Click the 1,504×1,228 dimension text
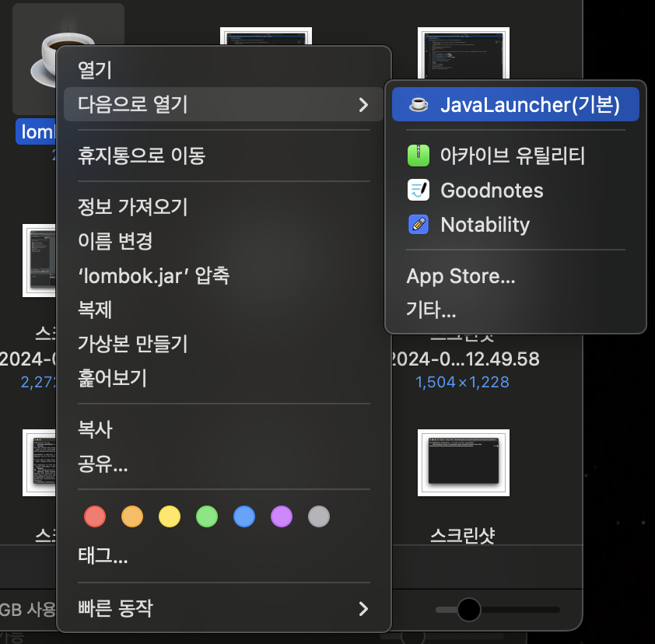Viewport: 655px width, 644px height. pos(462,382)
